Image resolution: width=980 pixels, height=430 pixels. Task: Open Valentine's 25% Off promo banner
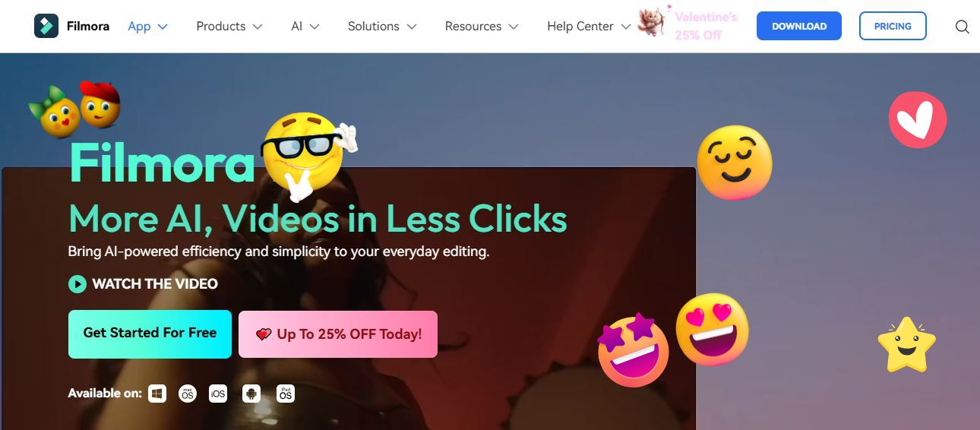[688, 24]
